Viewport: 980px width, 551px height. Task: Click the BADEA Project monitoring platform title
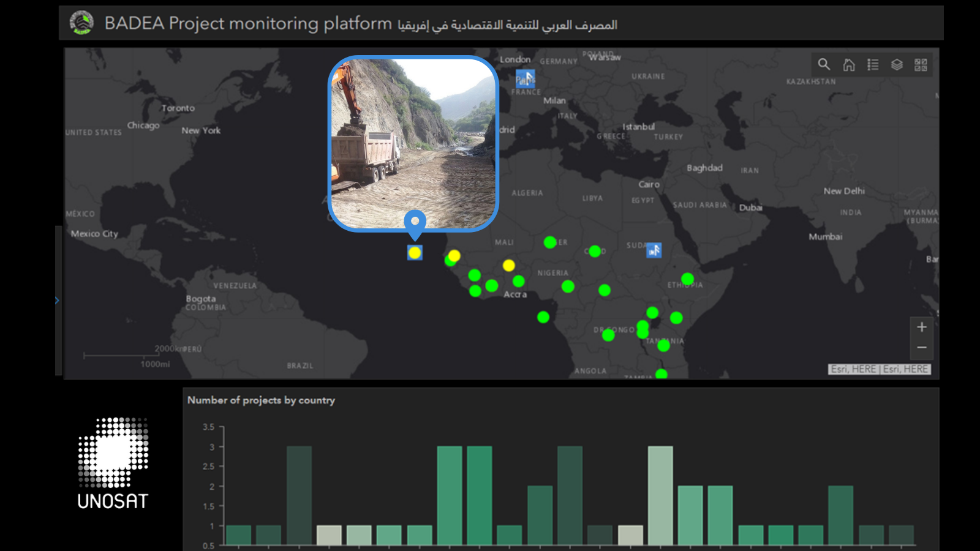tap(247, 23)
